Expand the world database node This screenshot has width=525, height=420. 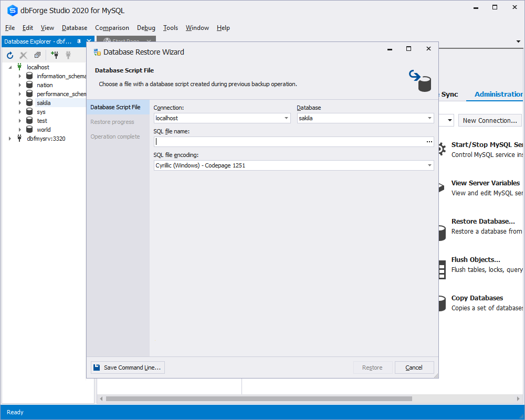(20, 130)
